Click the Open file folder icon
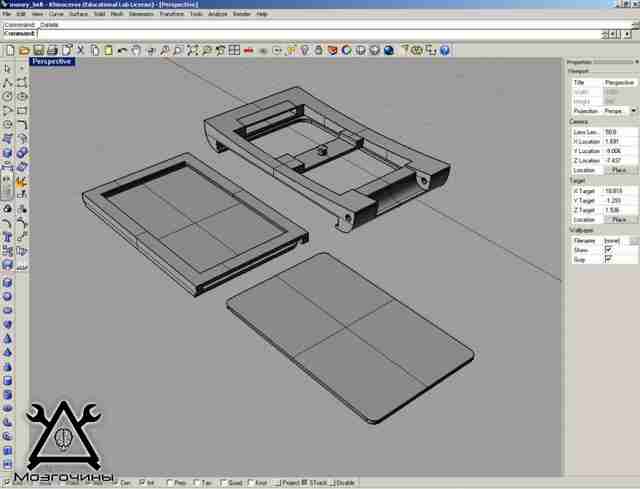Viewport: 640px width, 489px height. [x=24, y=50]
